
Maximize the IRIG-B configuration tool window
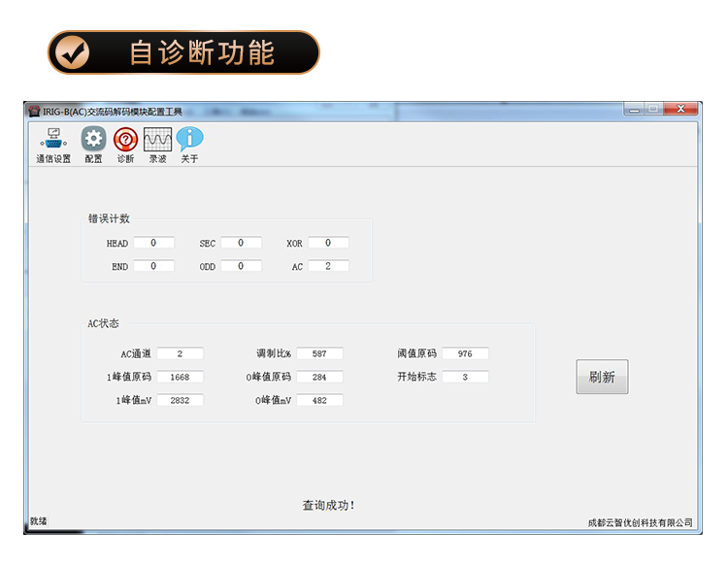pyautogui.click(x=653, y=109)
